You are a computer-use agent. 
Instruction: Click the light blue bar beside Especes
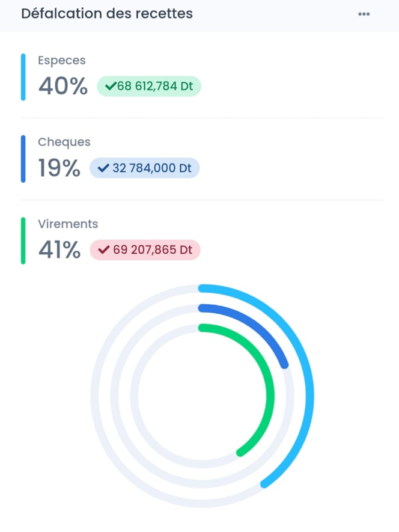pyautogui.click(x=23, y=77)
